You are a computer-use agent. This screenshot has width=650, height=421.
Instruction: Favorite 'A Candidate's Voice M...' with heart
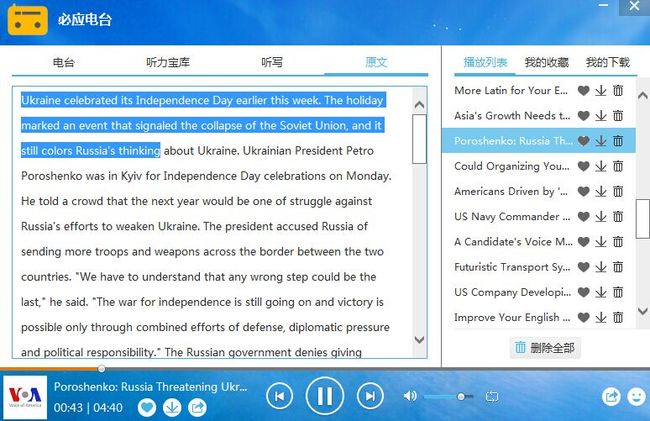tap(583, 242)
